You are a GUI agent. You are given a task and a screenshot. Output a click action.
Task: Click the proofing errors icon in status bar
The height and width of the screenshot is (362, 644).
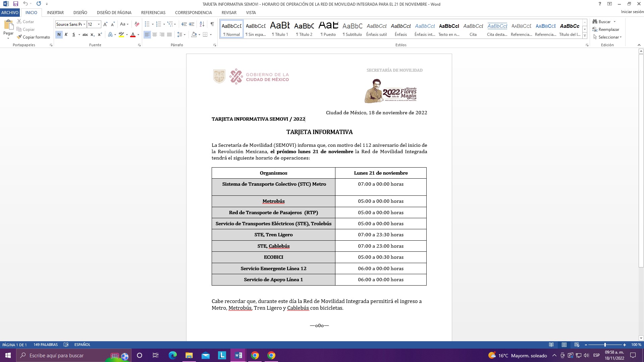[66, 345]
